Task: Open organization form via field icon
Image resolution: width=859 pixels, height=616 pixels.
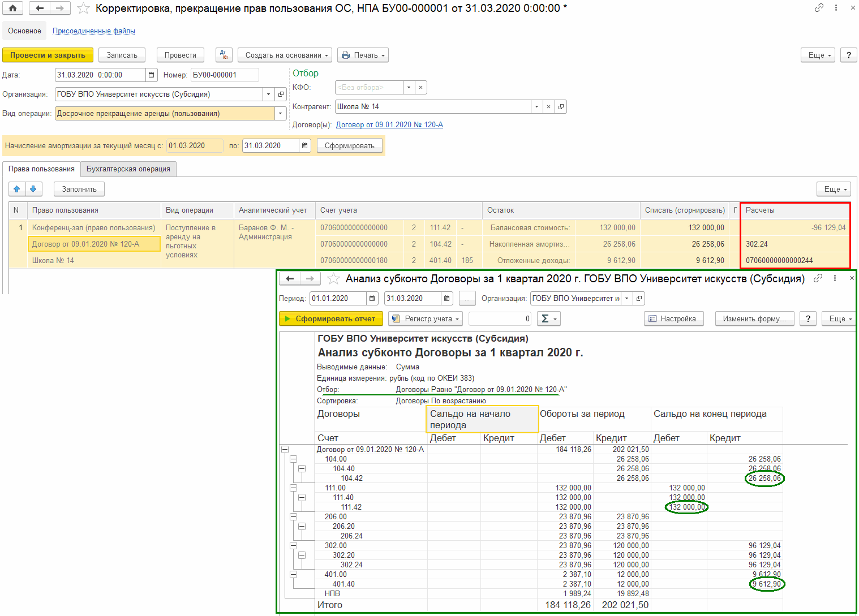Action: [x=281, y=94]
